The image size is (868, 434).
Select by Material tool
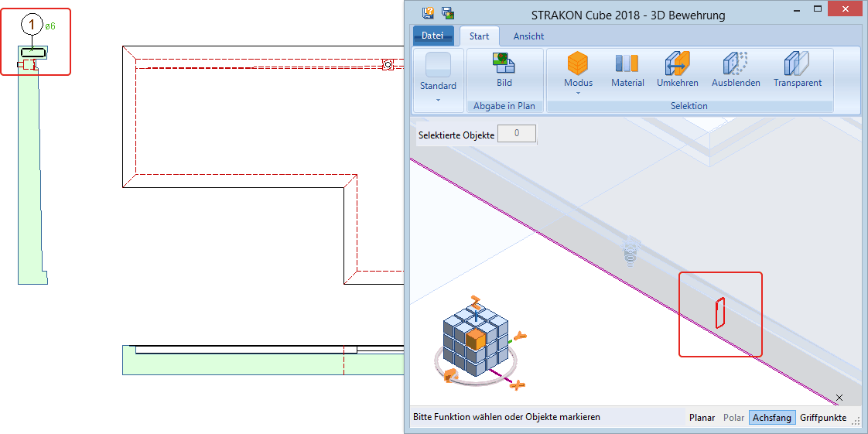click(x=627, y=71)
